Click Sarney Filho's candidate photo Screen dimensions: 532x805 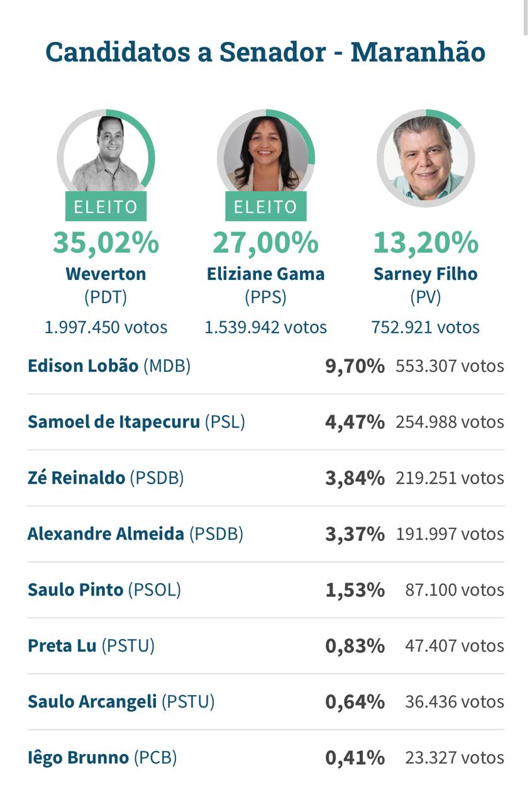click(426, 158)
